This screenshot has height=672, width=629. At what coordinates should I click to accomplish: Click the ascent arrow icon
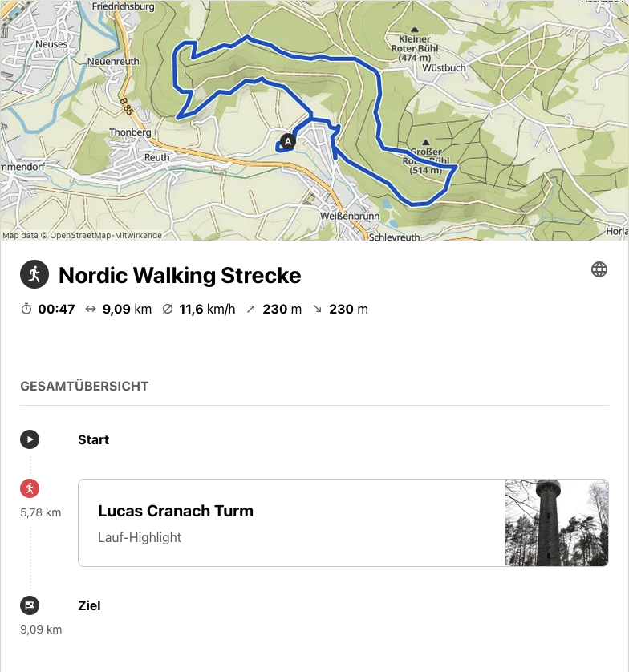point(251,309)
